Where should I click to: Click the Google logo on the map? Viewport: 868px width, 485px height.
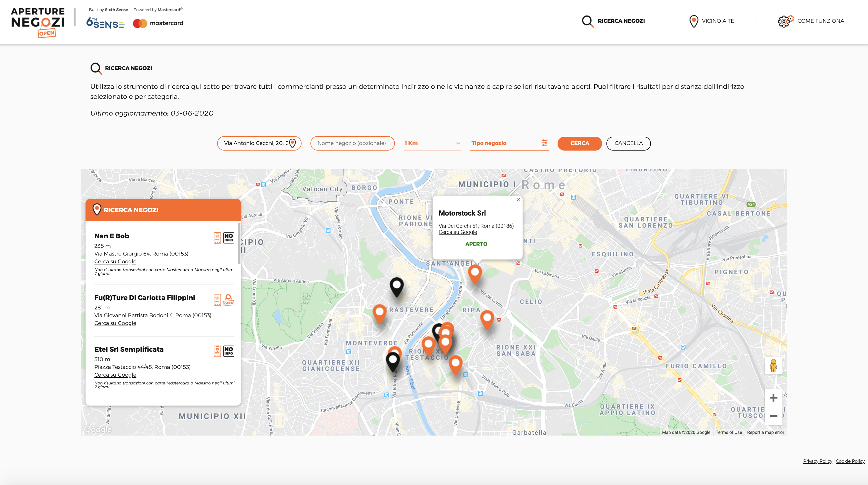click(98, 429)
